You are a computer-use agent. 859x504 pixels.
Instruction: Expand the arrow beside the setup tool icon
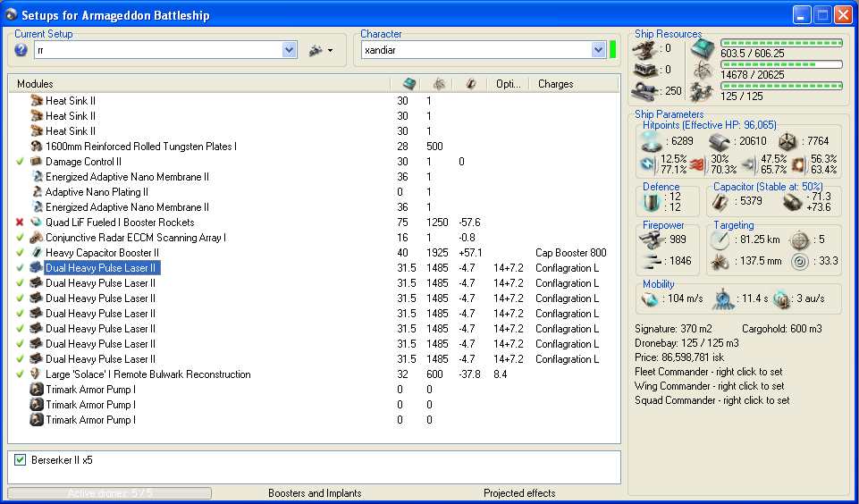[330, 51]
